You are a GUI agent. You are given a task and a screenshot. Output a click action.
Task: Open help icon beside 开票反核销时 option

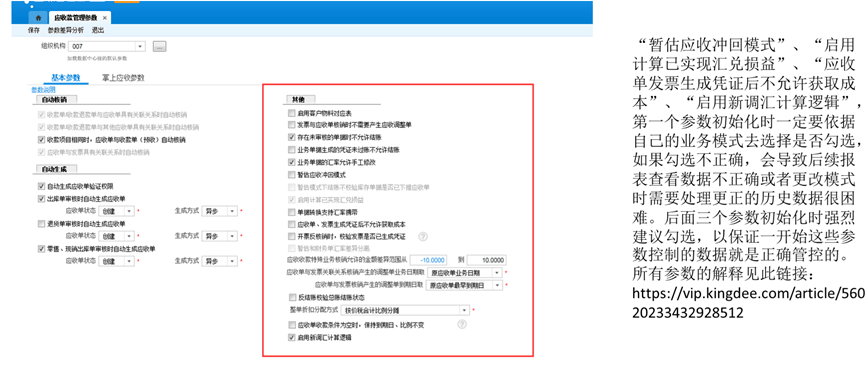423,237
